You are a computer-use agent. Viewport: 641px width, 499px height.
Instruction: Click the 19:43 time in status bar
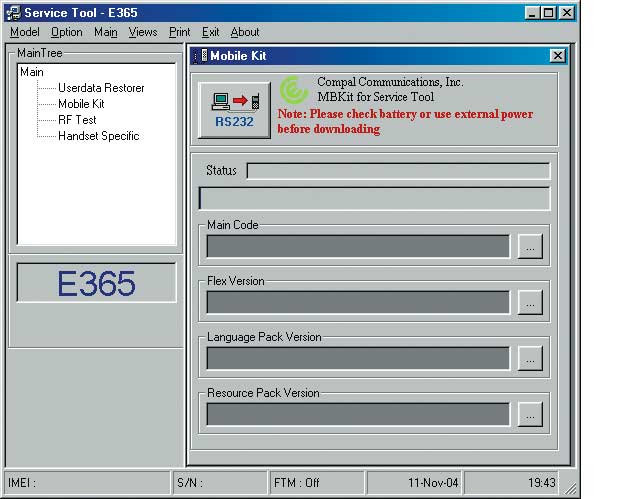511,483
